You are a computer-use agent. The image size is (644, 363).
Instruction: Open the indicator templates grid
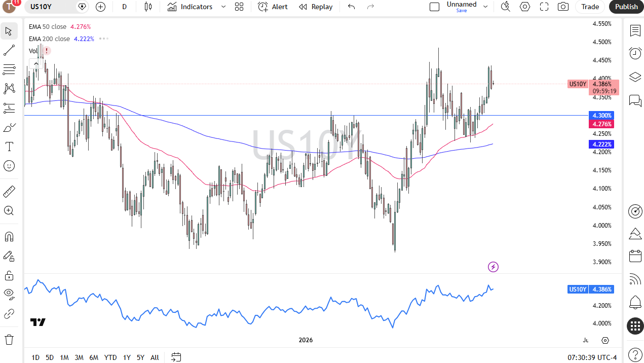(239, 7)
